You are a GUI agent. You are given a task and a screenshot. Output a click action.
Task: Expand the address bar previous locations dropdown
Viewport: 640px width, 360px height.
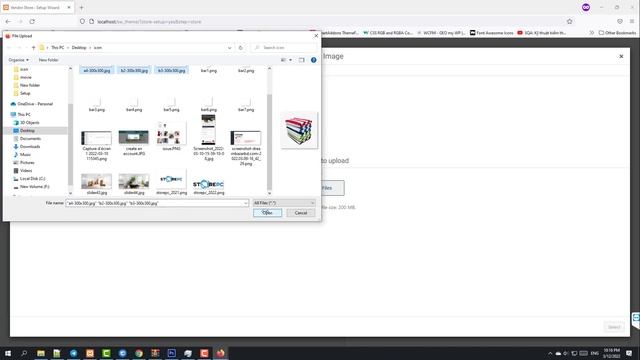click(x=229, y=48)
